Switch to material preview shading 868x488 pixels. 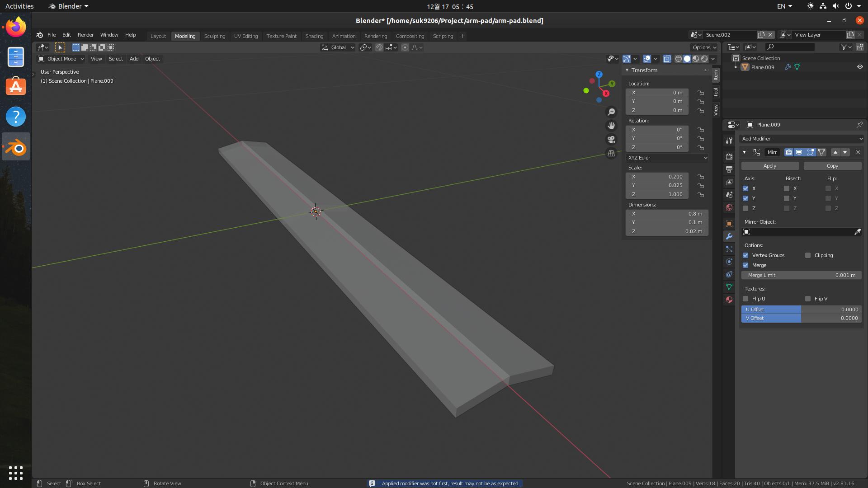click(696, 59)
